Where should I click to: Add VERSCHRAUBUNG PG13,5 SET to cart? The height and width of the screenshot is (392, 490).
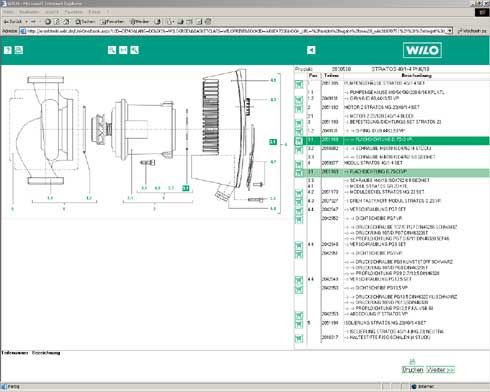[x=299, y=280]
